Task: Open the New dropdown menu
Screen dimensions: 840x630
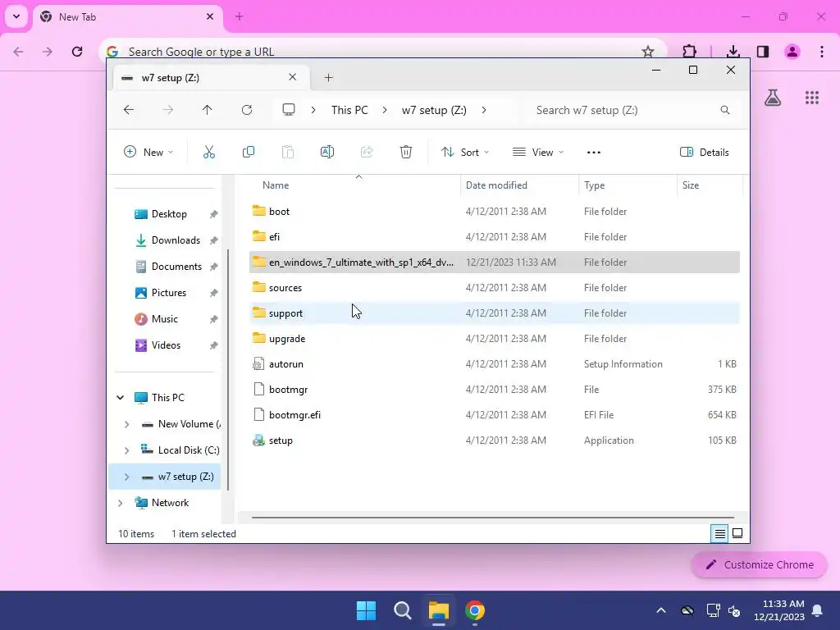Action: [x=148, y=152]
